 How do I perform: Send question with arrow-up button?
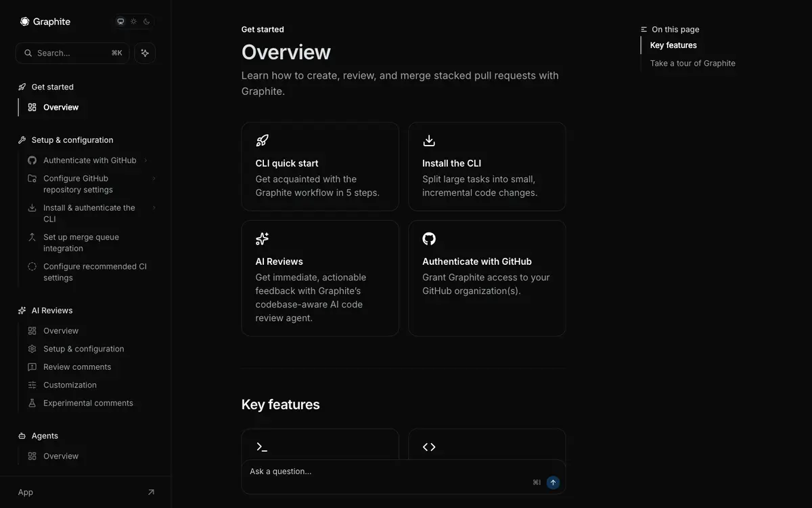[553, 482]
